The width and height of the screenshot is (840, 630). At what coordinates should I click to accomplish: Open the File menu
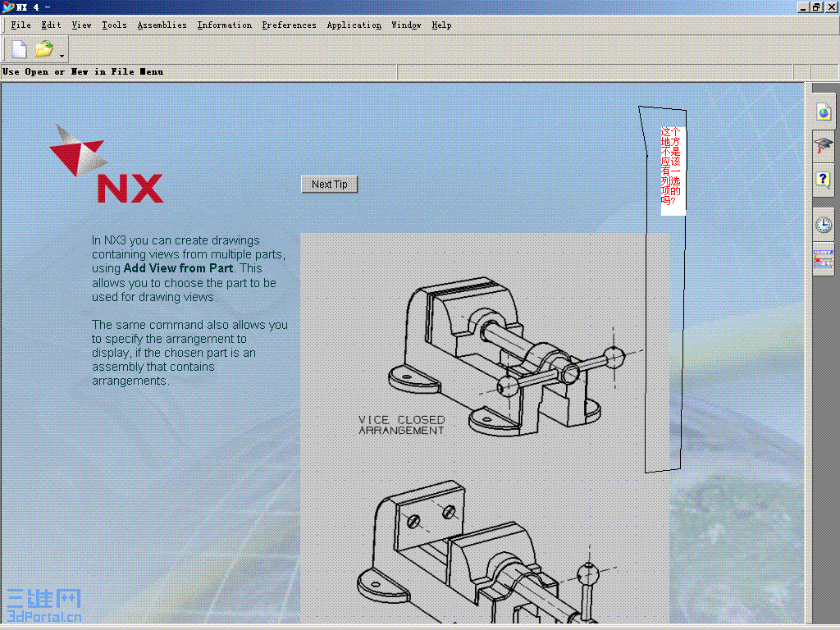click(21, 25)
